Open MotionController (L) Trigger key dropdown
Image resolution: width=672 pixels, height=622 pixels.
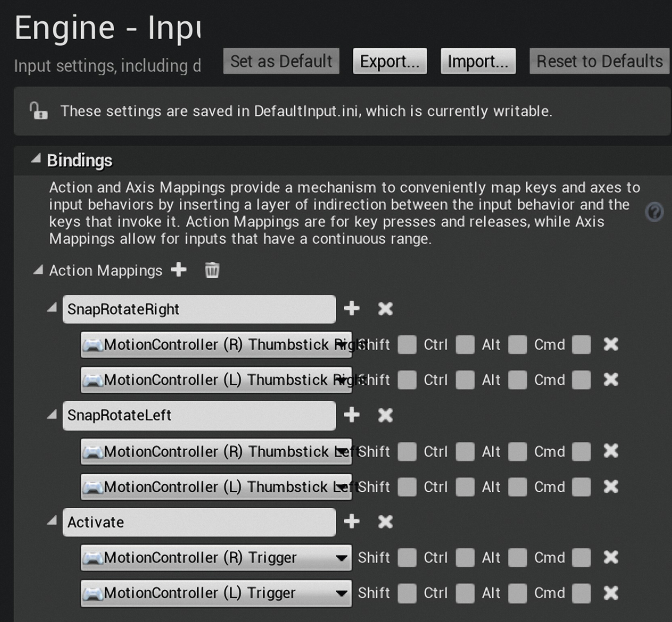pos(216,593)
